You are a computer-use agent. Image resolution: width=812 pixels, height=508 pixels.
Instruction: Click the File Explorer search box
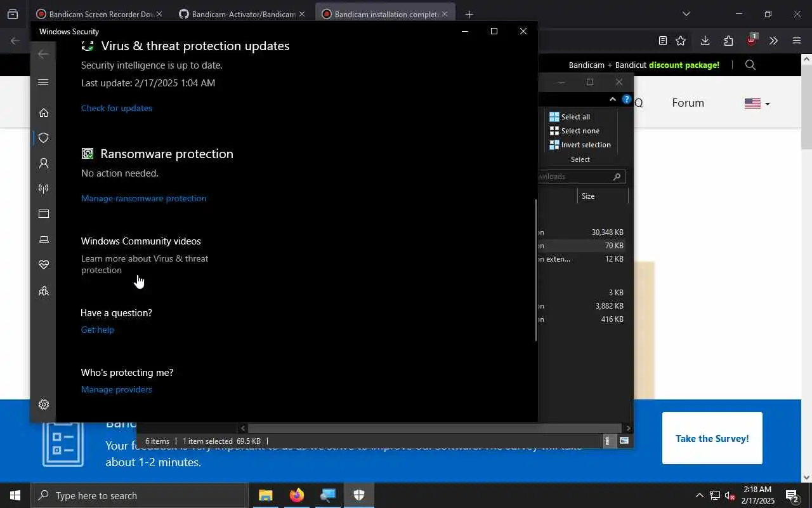580,177
